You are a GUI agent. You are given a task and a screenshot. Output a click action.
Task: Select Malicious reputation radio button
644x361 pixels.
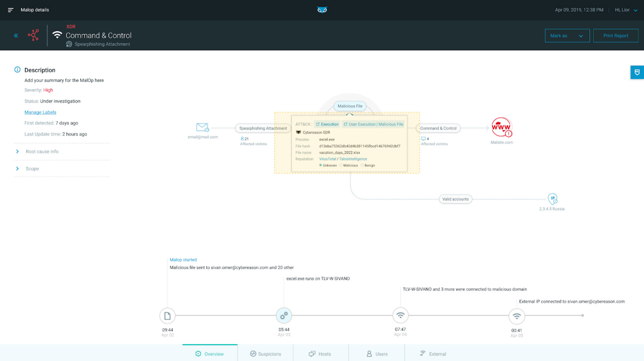[x=341, y=165]
